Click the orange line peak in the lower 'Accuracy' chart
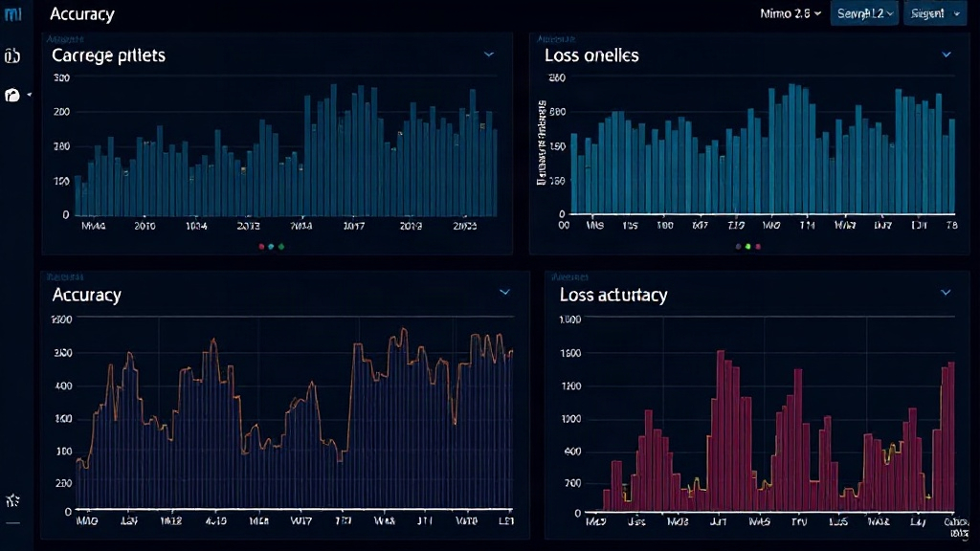Screen dimensions: 980x551 point(404,329)
